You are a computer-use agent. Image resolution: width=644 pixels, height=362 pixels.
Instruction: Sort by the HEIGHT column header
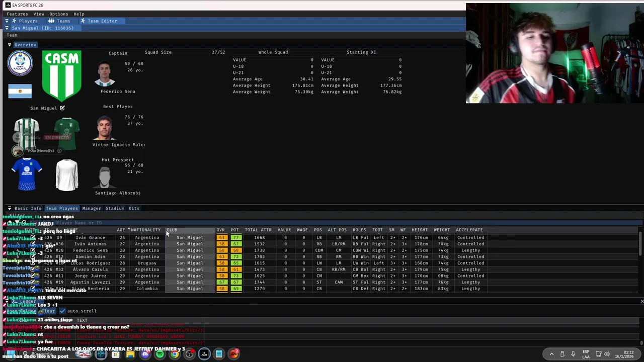(x=420, y=230)
